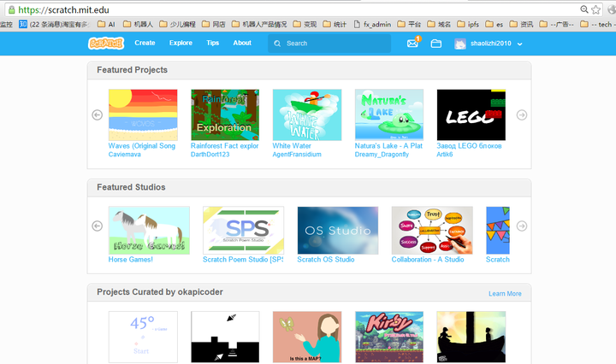Open the 统计 bookmark folder
Screen dimensions: 616x364
(335, 24)
